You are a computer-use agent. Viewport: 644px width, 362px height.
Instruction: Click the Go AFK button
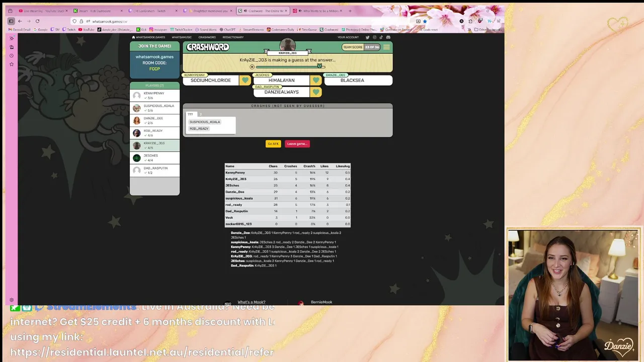pyautogui.click(x=273, y=144)
